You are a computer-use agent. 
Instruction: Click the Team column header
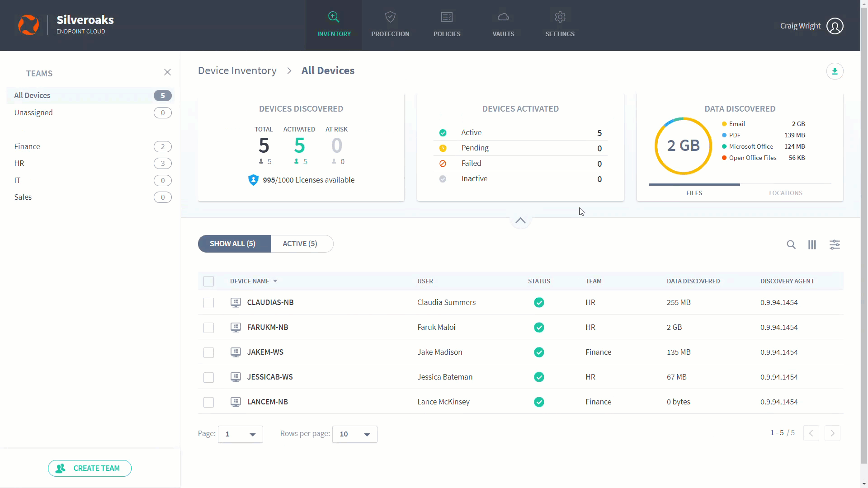point(593,281)
